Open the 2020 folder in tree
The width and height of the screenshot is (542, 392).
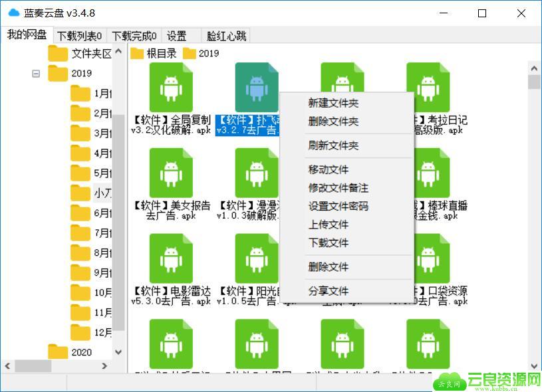[81, 352]
